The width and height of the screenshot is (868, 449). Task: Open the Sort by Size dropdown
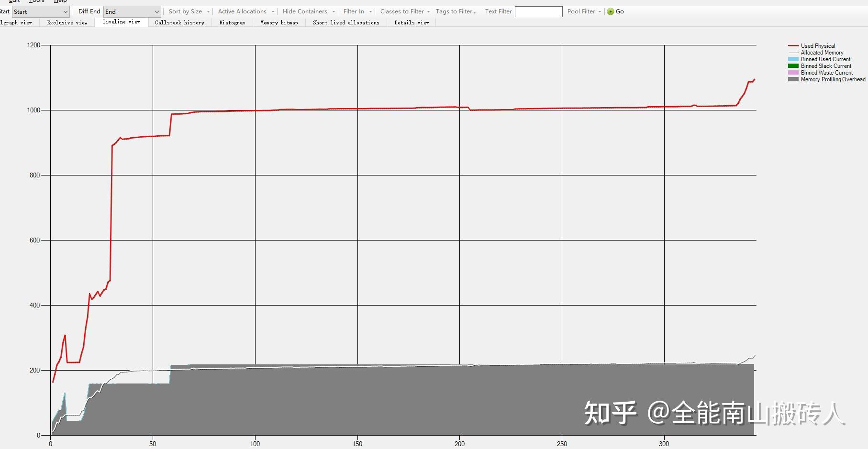click(188, 11)
